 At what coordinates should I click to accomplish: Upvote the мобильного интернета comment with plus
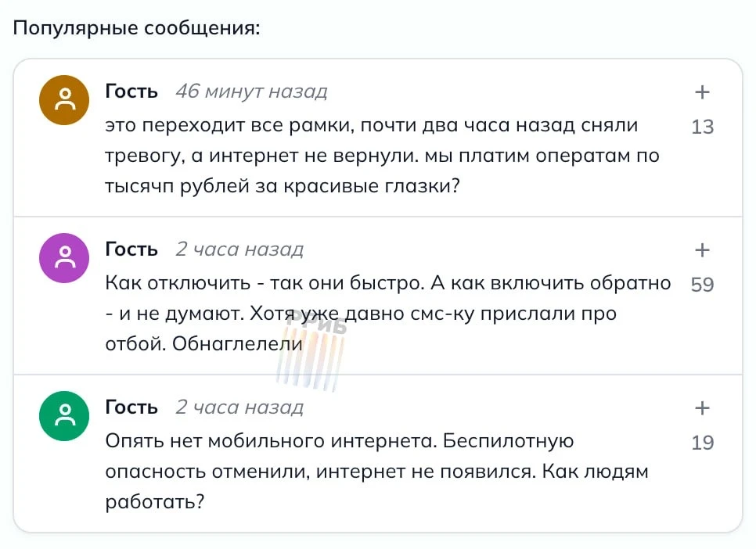coord(702,407)
